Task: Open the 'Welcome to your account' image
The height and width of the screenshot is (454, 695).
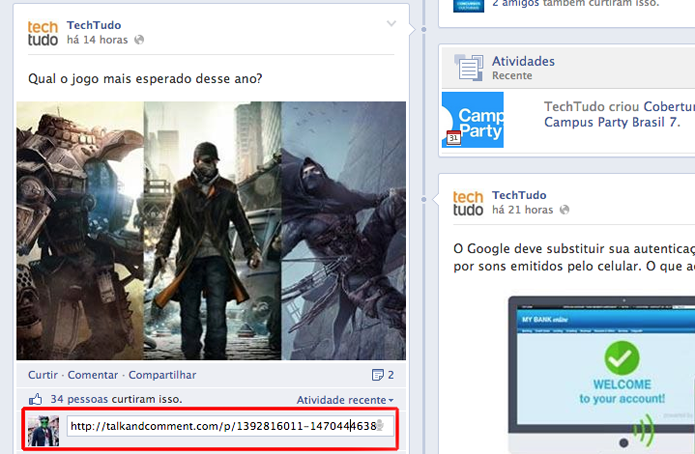Action: pyautogui.click(x=601, y=375)
